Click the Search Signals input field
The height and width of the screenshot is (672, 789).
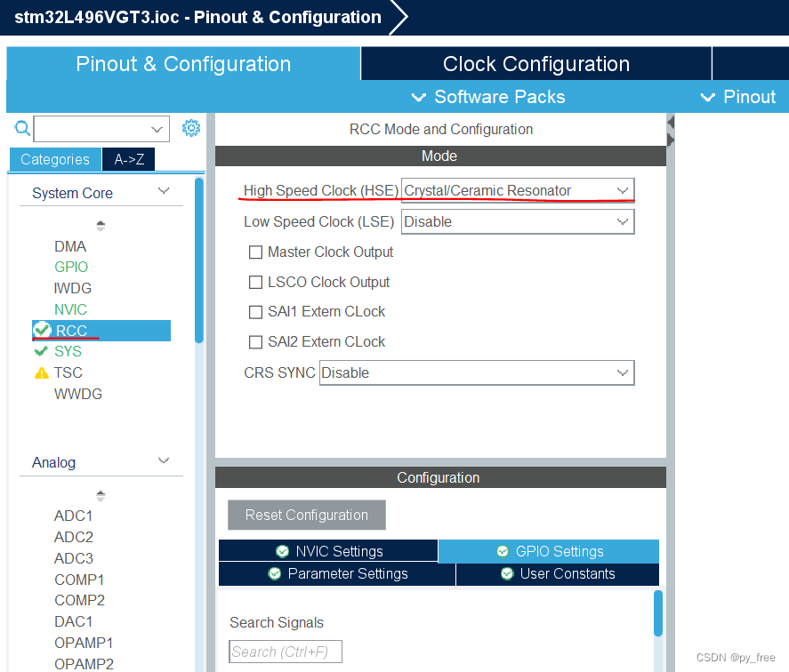point(286,652)
